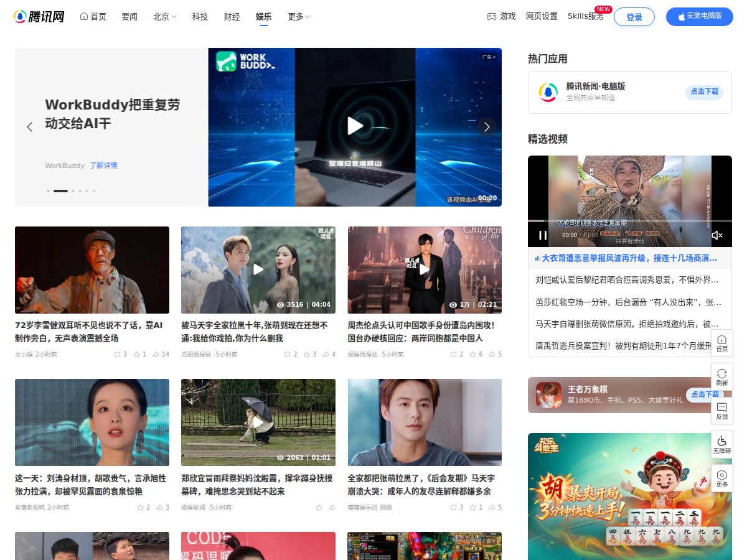Unmute the featured video speaker icon
This screenshot has width=747, height=560.
tap(717, 235)
